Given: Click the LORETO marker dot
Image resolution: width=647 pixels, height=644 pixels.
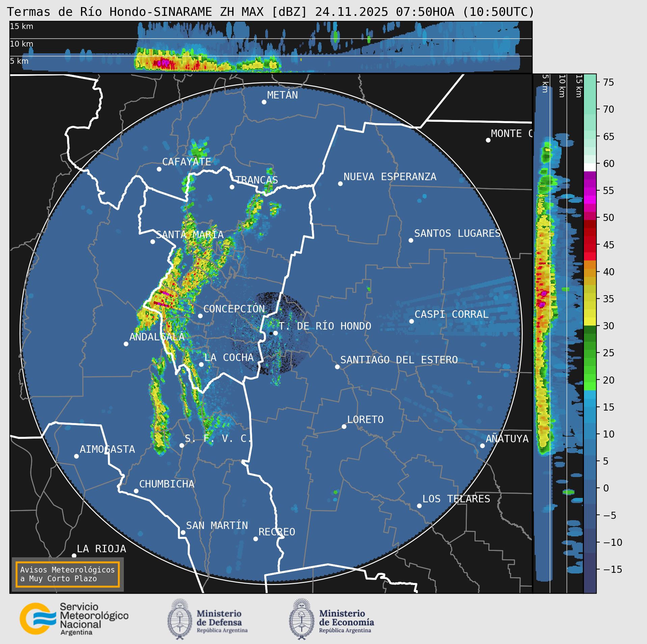Looking at the screenshot, I should point(344,426).
